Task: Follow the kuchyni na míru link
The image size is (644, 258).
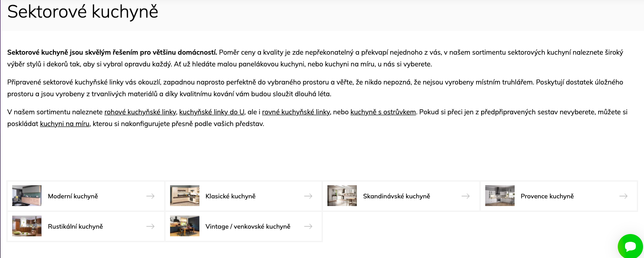Action: pos(65,123)
